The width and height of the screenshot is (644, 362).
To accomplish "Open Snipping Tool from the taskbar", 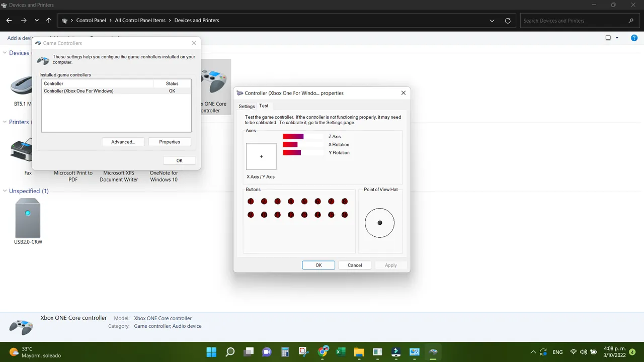I will coord(303,351).
